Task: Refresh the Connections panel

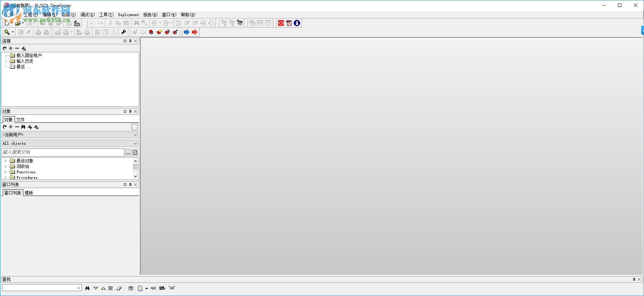Action: pyautogui.click(x=5, y=48)
